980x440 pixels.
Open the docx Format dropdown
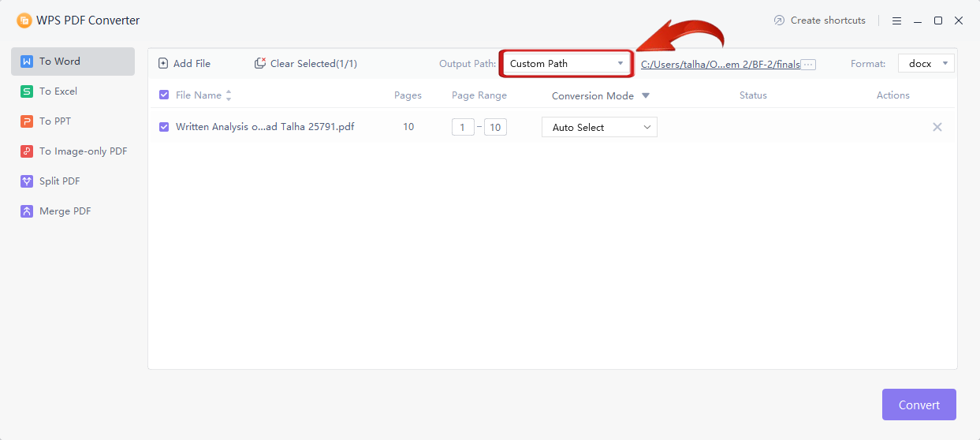tap(926, 64)
